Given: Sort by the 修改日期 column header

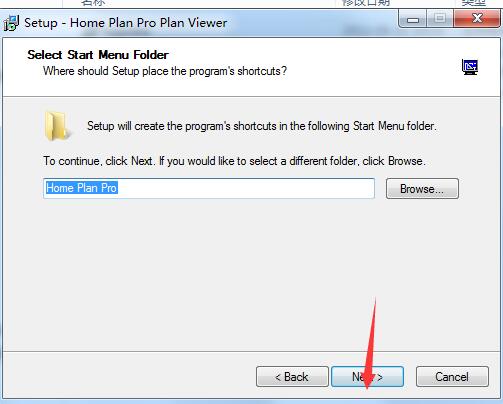Looking at the screenshot, I should 366,3.
